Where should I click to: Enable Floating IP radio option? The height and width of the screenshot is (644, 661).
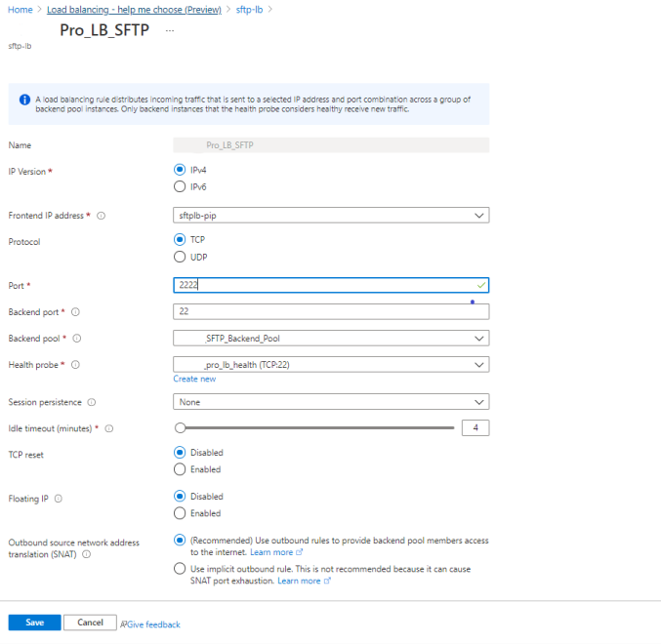pyautogui.click(x=179, y=513)
